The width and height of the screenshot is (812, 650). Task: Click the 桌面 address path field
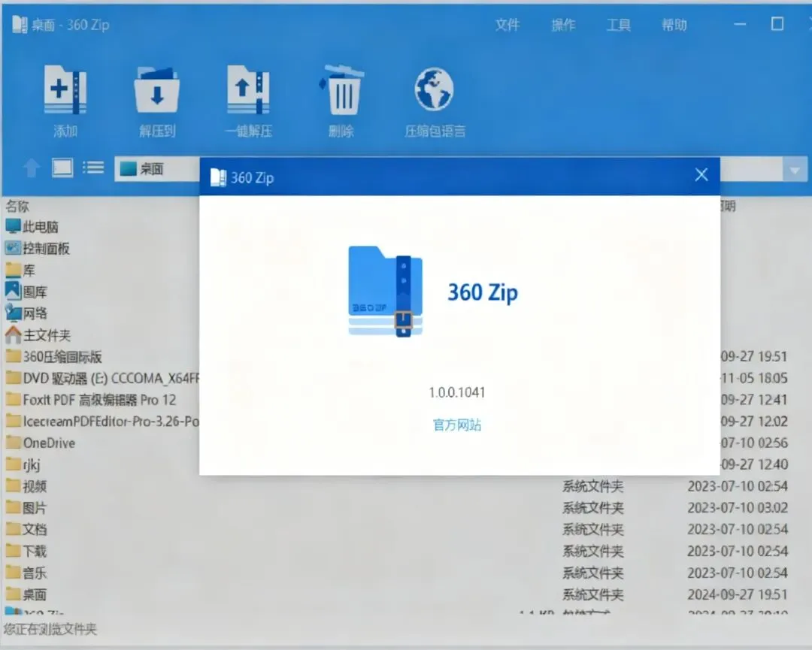coord(157,169)
